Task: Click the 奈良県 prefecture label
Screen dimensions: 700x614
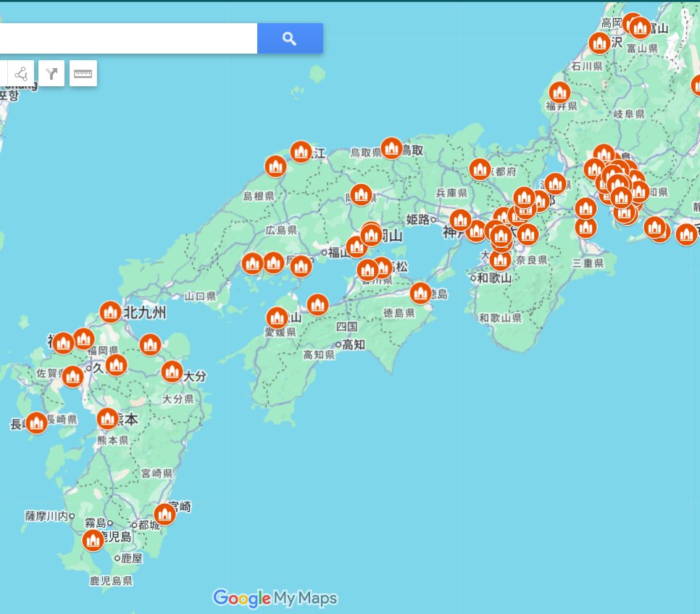Action: (532, 260)
